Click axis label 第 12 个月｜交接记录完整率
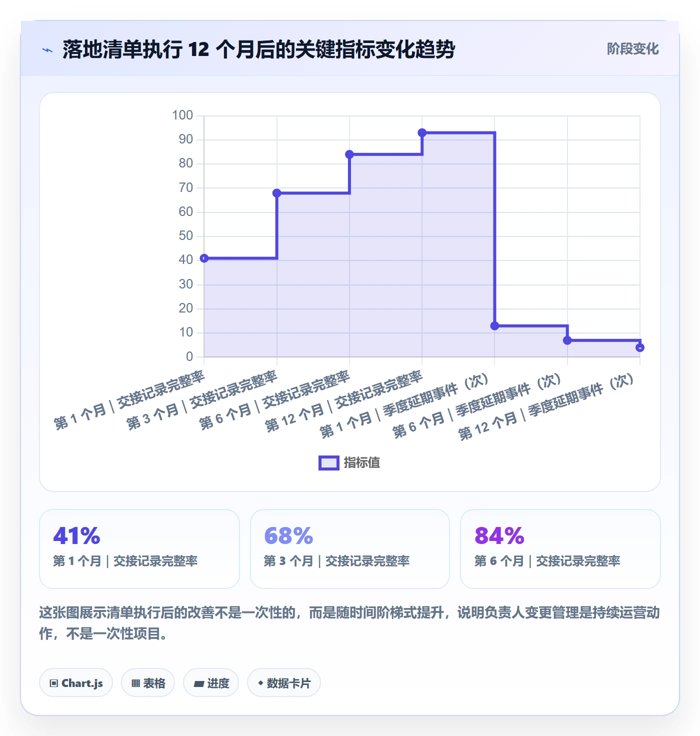Viewport: 700px width, 736px height. [x=343, y=401]
